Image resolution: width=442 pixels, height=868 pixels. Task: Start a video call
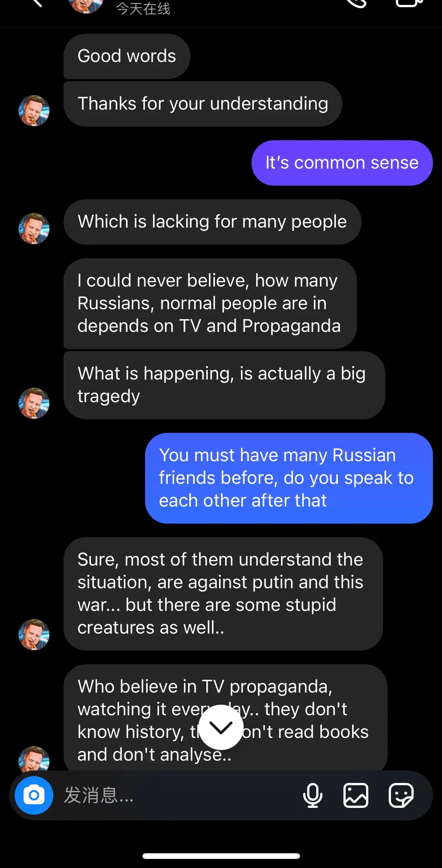[x=409, y=3]
